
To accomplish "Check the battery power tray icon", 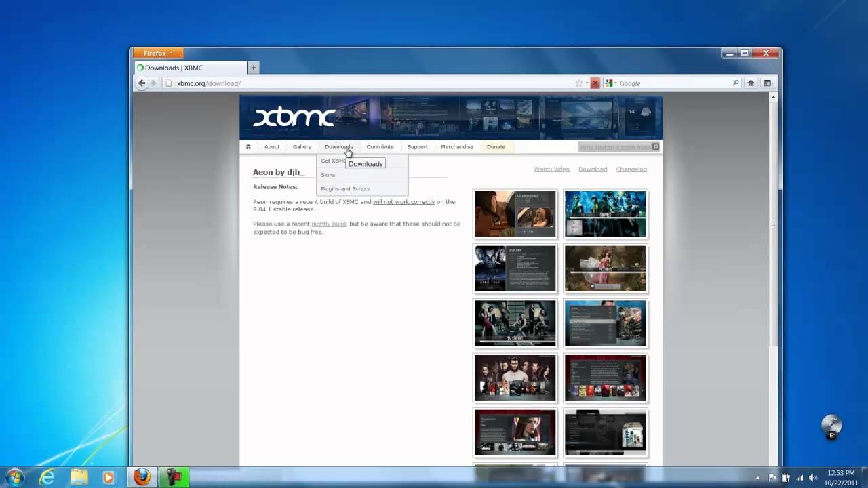I will (x=785, y=478).
